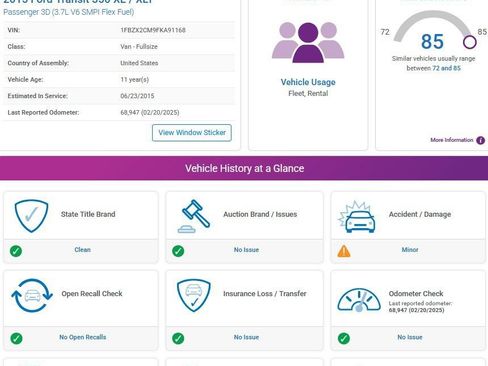The image size is (488, 366).
Task: Click the Auction Brand gavel icon
Action: point(194,216)
